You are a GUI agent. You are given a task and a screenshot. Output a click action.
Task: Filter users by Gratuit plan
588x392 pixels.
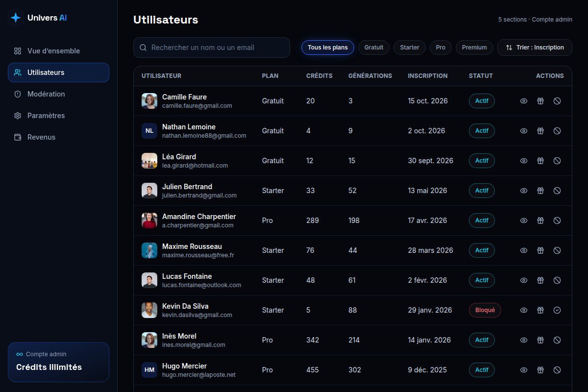(374, 48)
